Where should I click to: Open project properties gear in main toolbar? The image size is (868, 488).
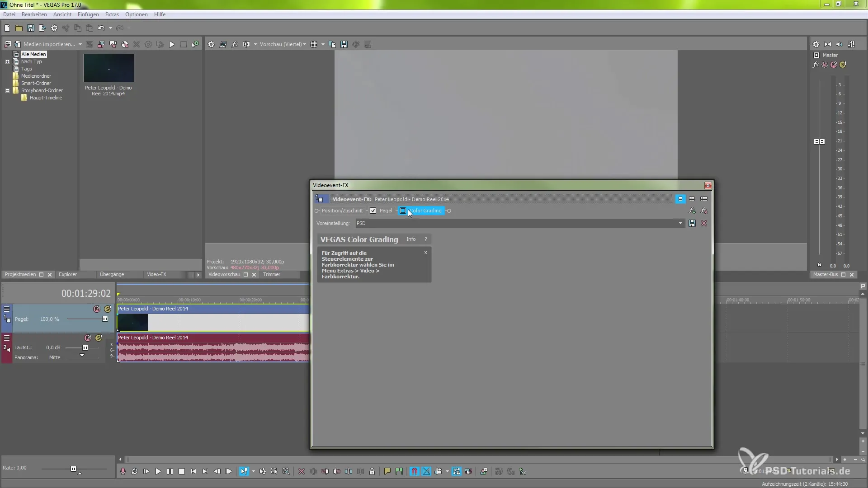click(x=54, y=28)
